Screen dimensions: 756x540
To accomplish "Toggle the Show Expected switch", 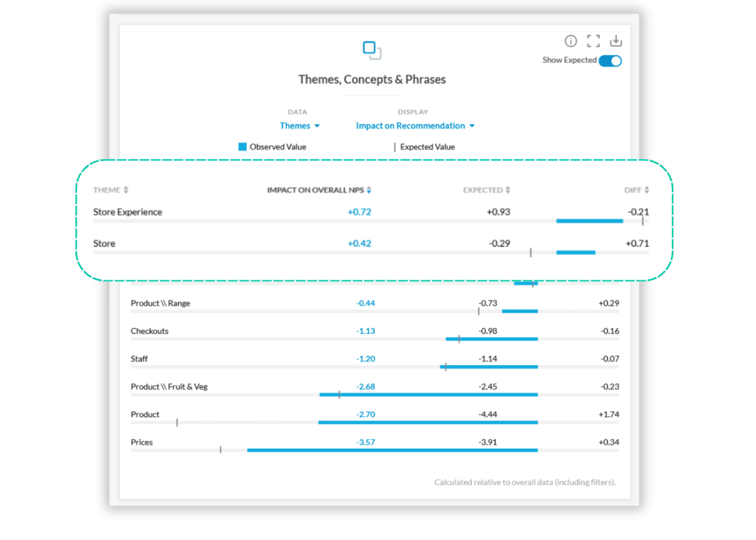I will pyautogui.click(x=610, y=61).
